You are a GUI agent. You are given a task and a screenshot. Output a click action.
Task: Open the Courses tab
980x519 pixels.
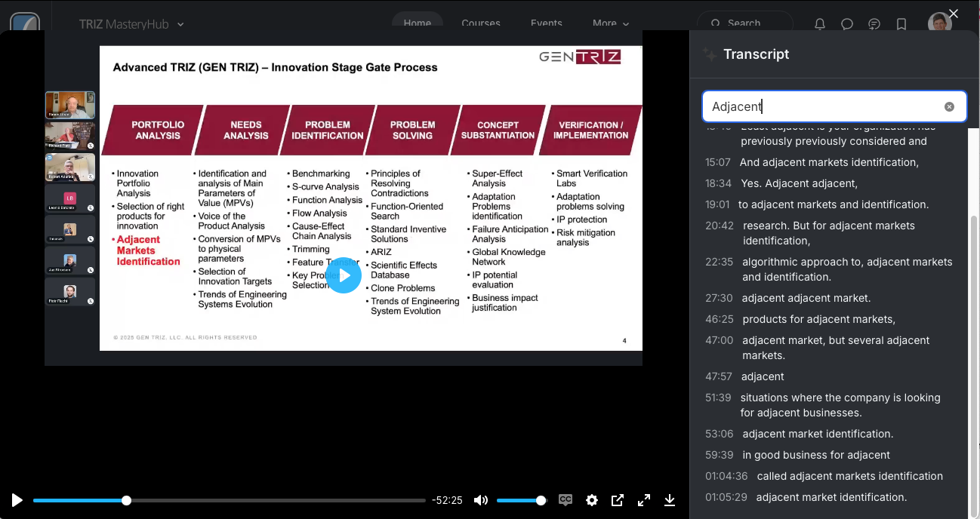(x=481, y=23)
